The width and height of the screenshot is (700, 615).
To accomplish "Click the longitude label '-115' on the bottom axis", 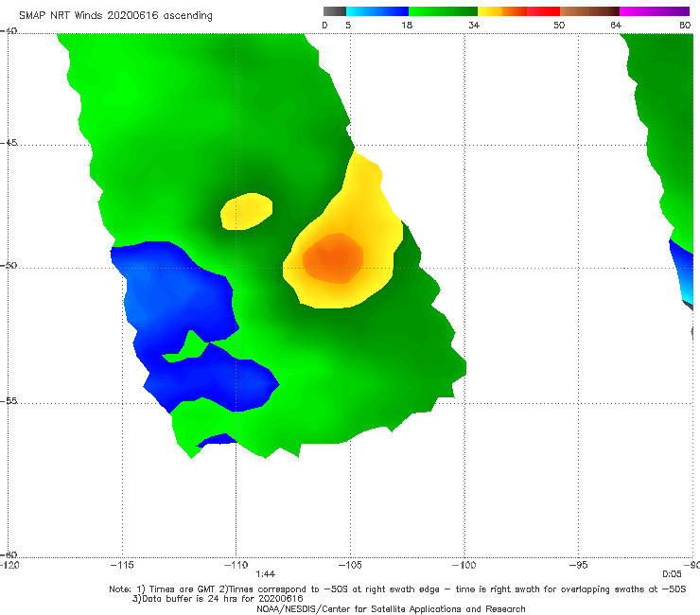I will (x=122, y=565).
